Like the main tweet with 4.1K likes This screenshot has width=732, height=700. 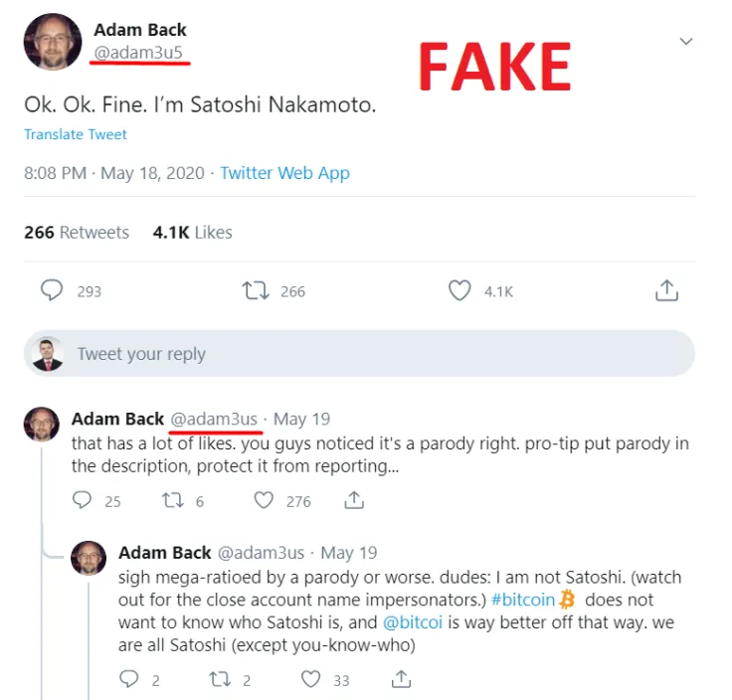(x=458, y=290)
